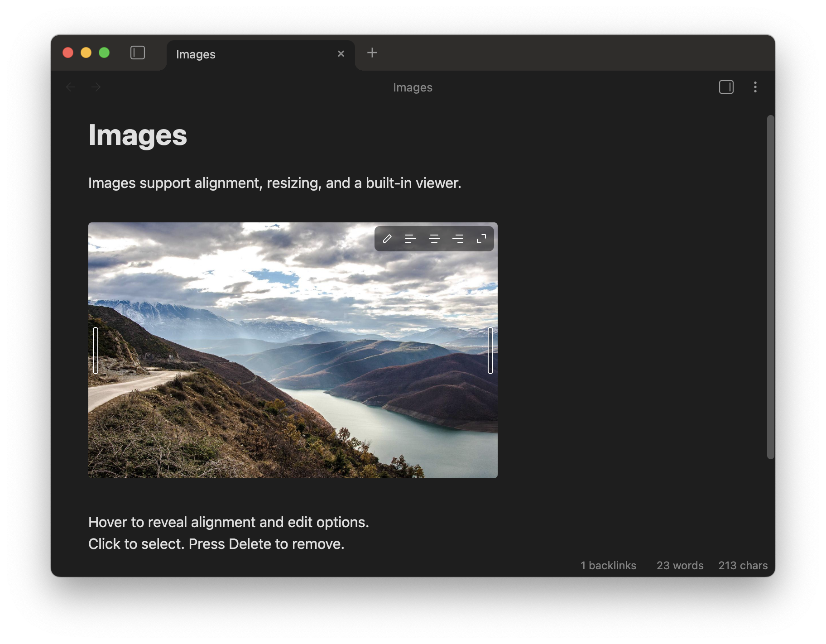Show the 1 backlinks panel
The width and height of the screenshot is (826, 644).
coord(608,565)
